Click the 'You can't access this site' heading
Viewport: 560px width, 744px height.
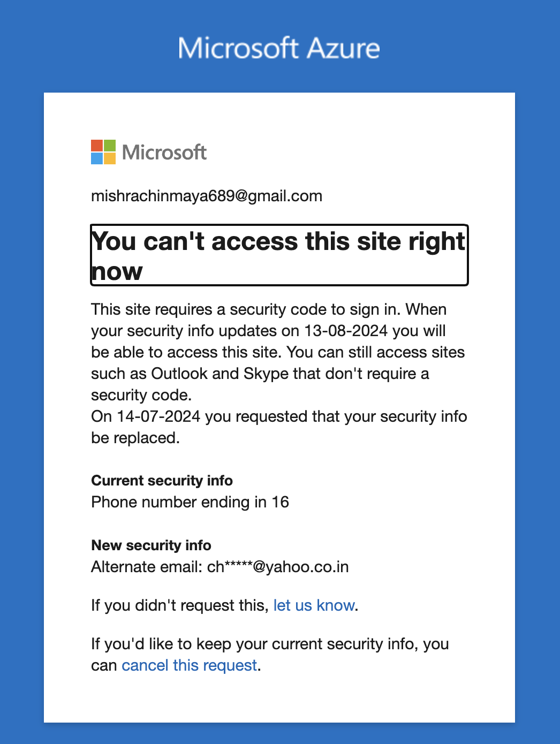coord(279,255)
